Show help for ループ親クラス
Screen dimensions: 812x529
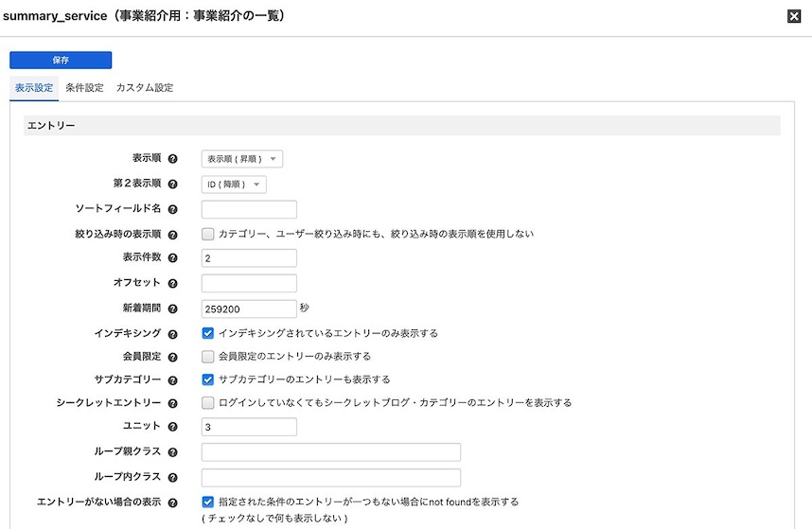pyautogui.click(x=172, y=452)
